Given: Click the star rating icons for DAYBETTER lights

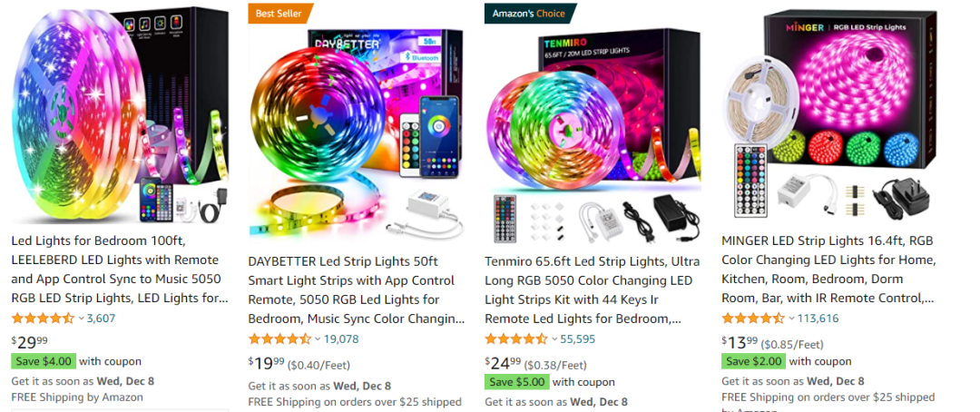Looking at the screenshot, I should click(279, 338).
